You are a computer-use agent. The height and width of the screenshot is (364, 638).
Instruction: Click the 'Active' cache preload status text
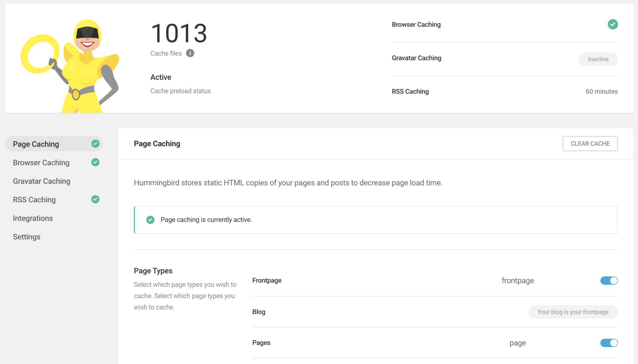pyautogui.click(x=161, y=77)
